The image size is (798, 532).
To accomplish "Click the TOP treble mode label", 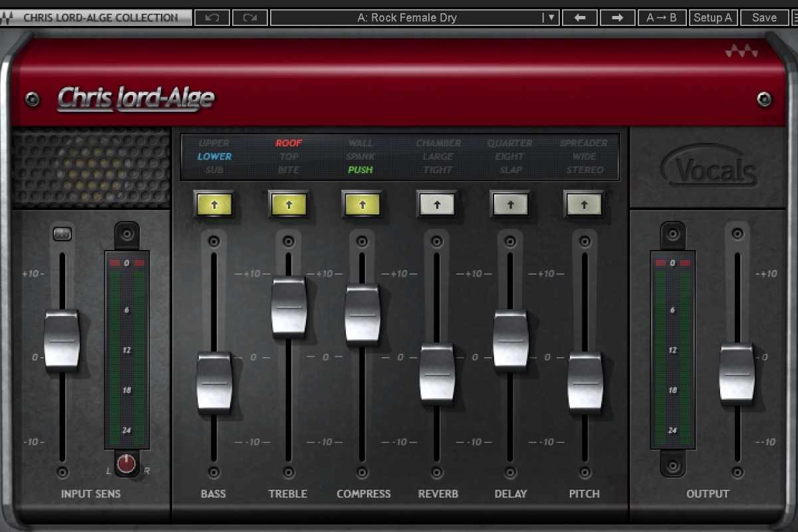I will [289, 156].
